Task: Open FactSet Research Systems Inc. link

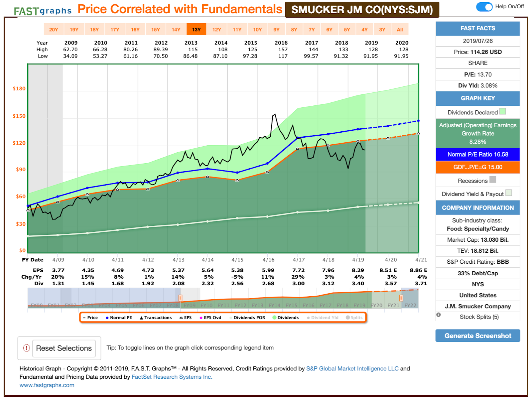Action: tap(172, 377)
